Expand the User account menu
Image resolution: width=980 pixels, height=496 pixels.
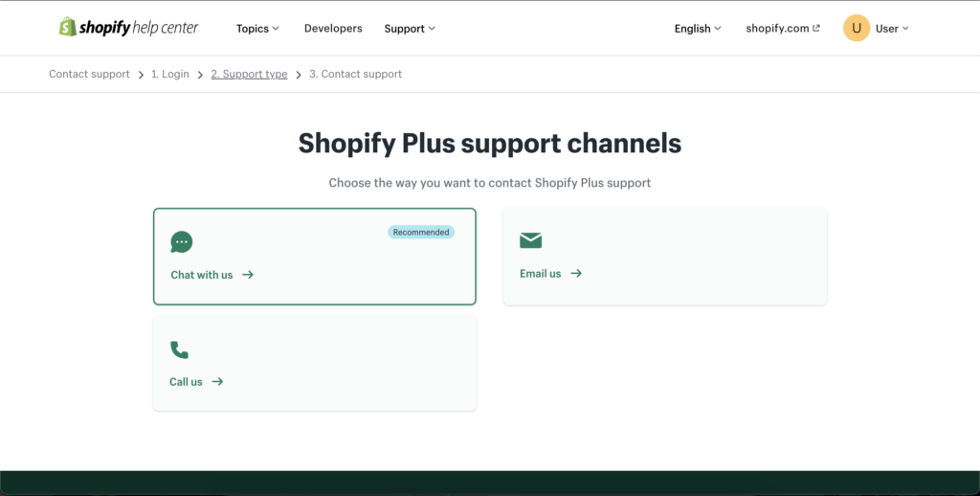[892, 29]
